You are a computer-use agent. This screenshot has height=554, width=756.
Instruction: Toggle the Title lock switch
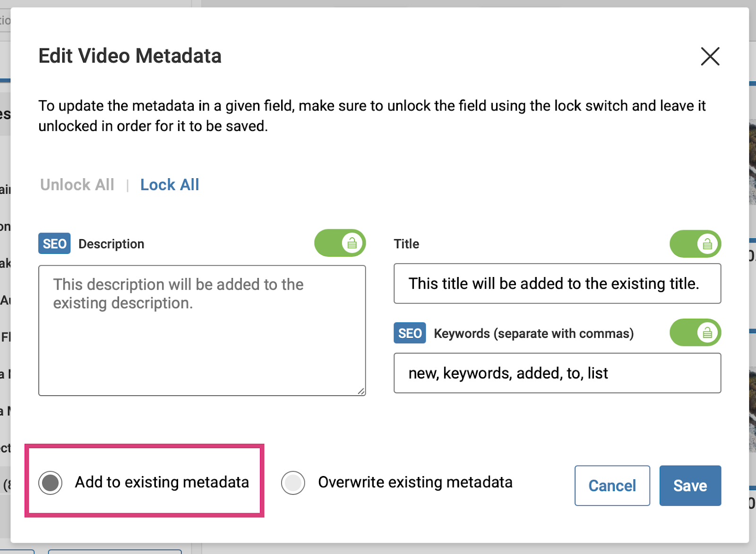[x=695, y=244]
